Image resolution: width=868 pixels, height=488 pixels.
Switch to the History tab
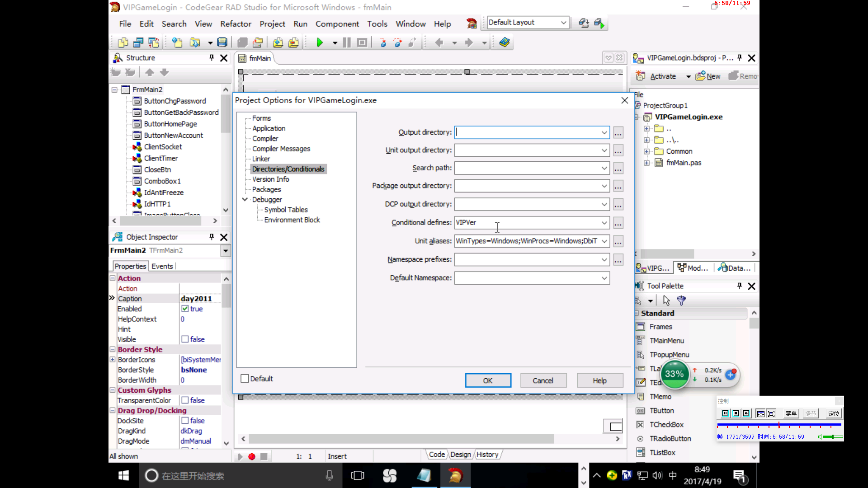[x=487, y=455]
